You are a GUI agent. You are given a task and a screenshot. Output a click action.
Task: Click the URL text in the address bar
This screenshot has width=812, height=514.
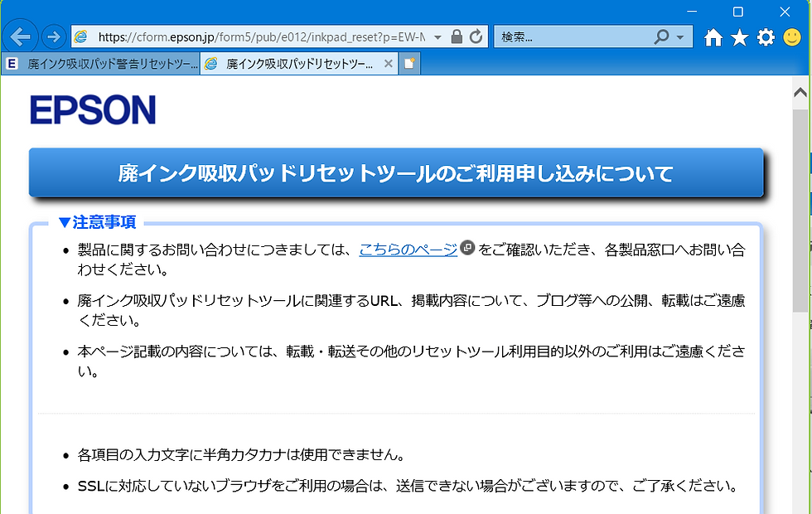(262, 36)
